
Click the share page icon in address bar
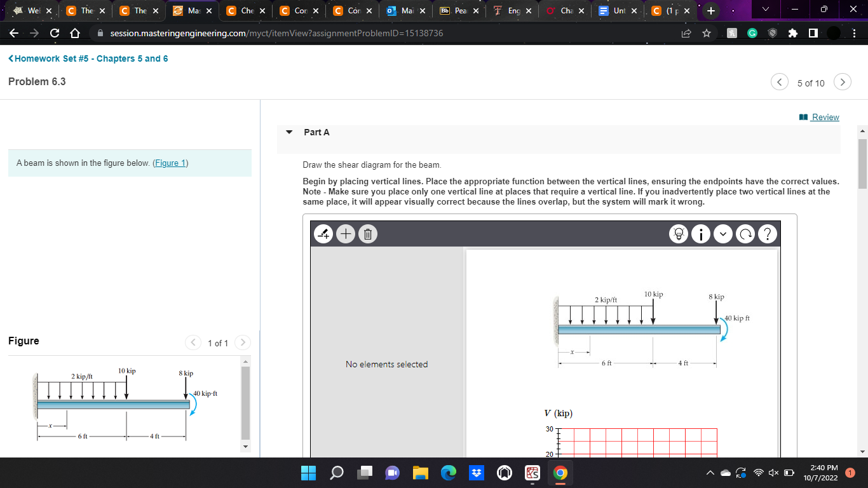(687, 33)
